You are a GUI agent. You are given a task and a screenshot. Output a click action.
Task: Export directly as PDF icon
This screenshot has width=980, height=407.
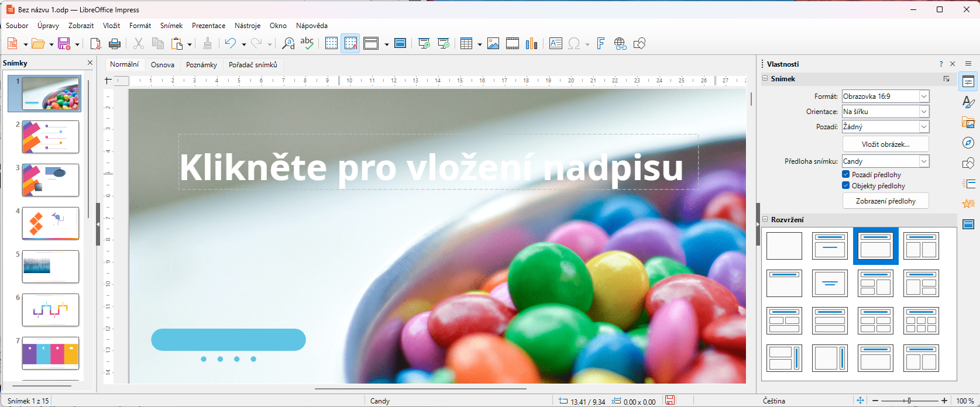coord(95,43)
